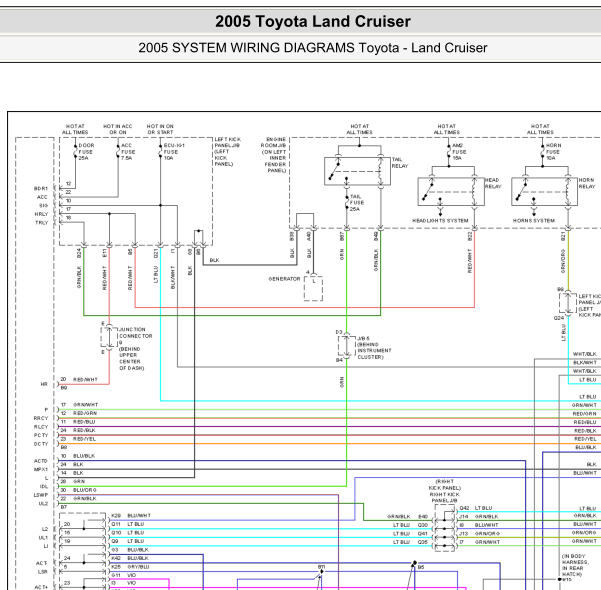Click the K25 GRY/BLU connector label
This screenshot has height=590, width=601.
point(130,567)
